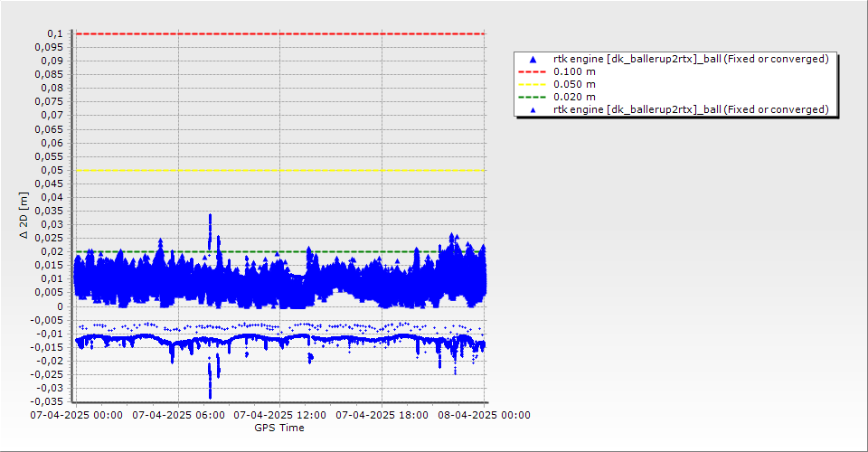
Task: Click the '07-04-2025 00:00' time label
Action: [x=76, y=415]
